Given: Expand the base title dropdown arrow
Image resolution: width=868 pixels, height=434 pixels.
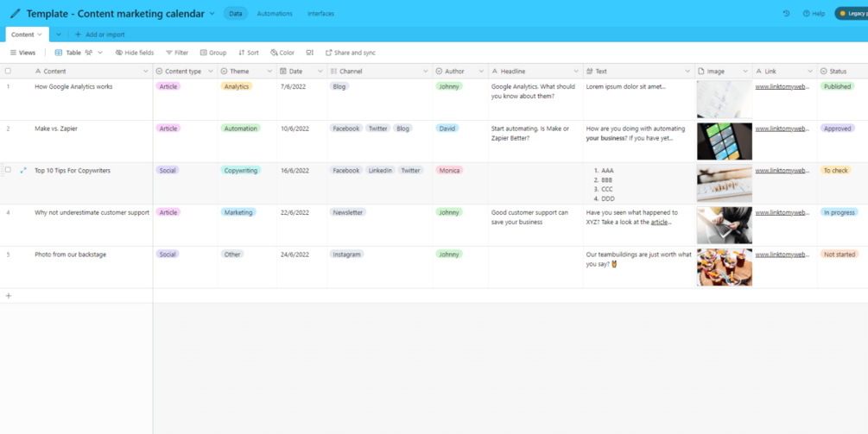Looking at the screenshot, I should pos(212,13).
